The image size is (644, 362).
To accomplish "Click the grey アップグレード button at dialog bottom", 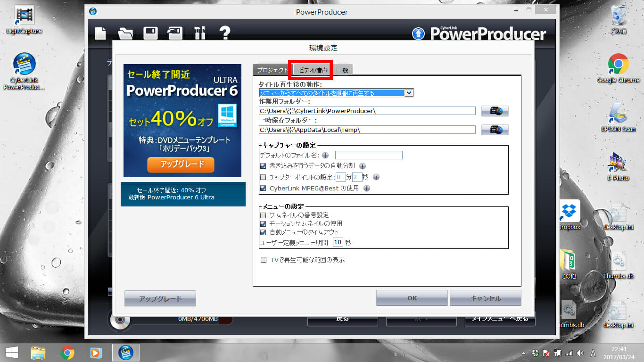I will [x=160, y=298].
